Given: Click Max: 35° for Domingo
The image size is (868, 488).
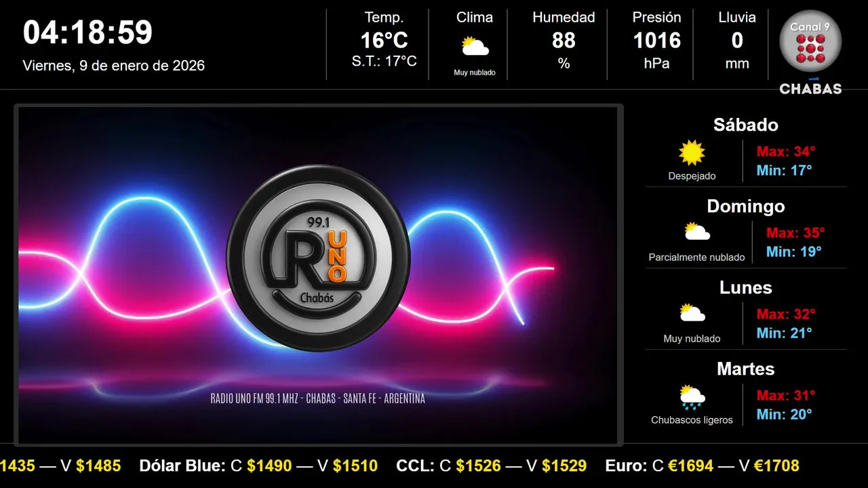Looking at the screenshot, I should coord(795,233).
